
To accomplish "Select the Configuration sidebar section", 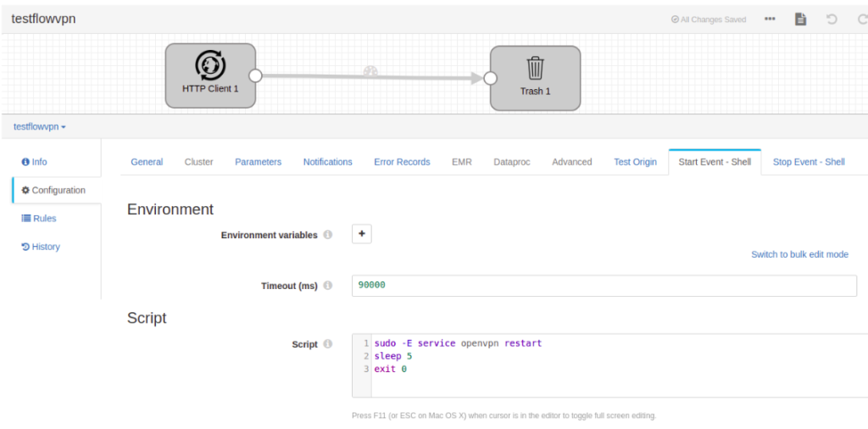I will [x=53, y=191].
